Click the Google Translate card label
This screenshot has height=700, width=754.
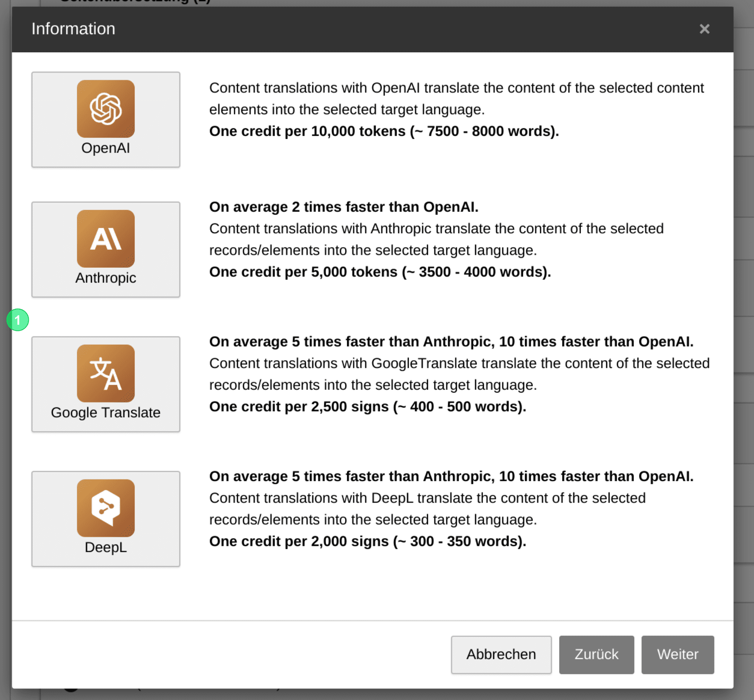point(106,413)
